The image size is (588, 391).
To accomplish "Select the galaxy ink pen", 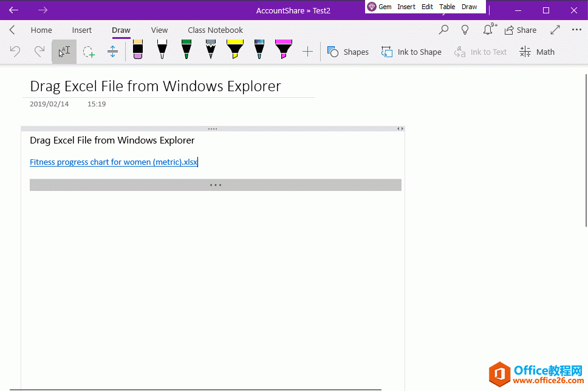I will [x=259, y=49].
